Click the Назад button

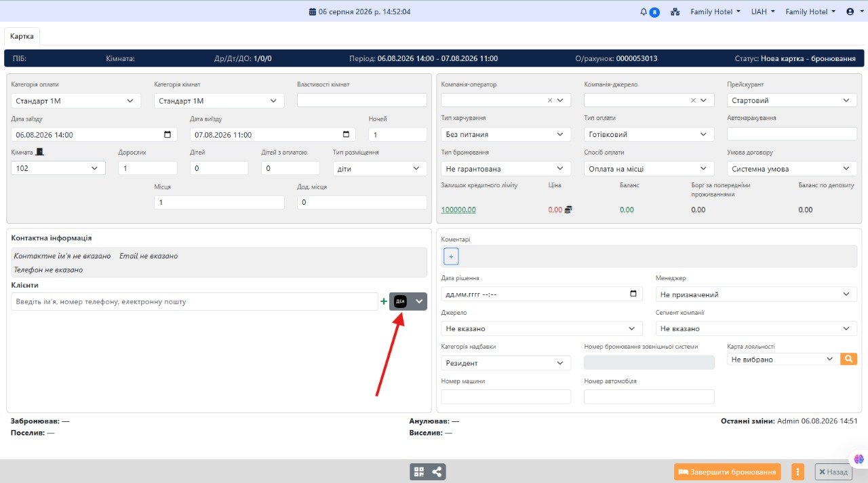(x=833, y=472)
